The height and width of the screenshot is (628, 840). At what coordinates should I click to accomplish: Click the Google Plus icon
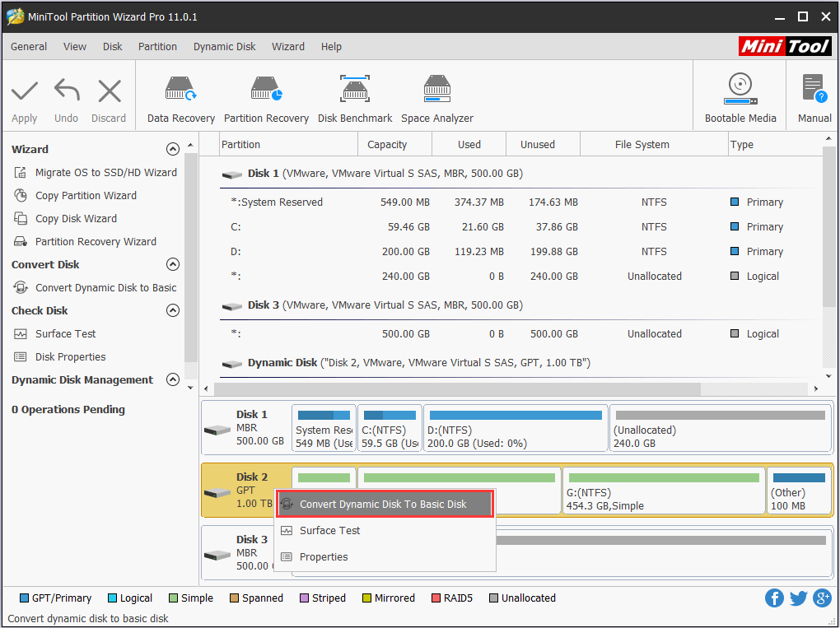pyautogui.click(x=823, y=598)
